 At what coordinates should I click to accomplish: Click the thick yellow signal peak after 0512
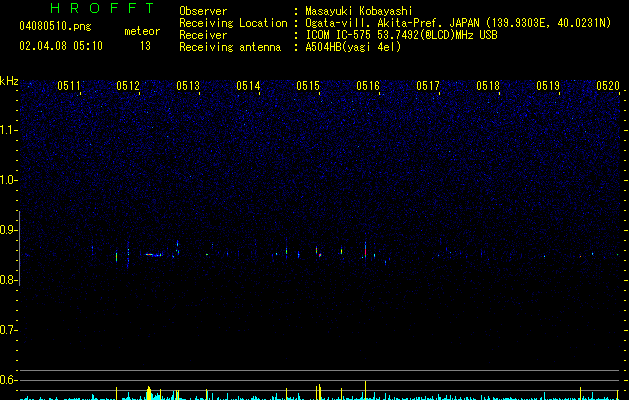click(x=149, y=393)
